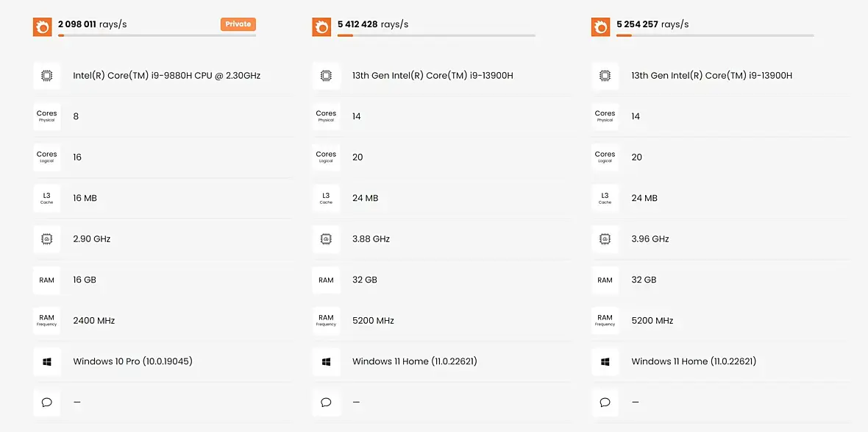Click the clock speed icon beside 3.96 GHz
Image resolution: width=868 pixels, height=432 pixels.
[605, 239]
